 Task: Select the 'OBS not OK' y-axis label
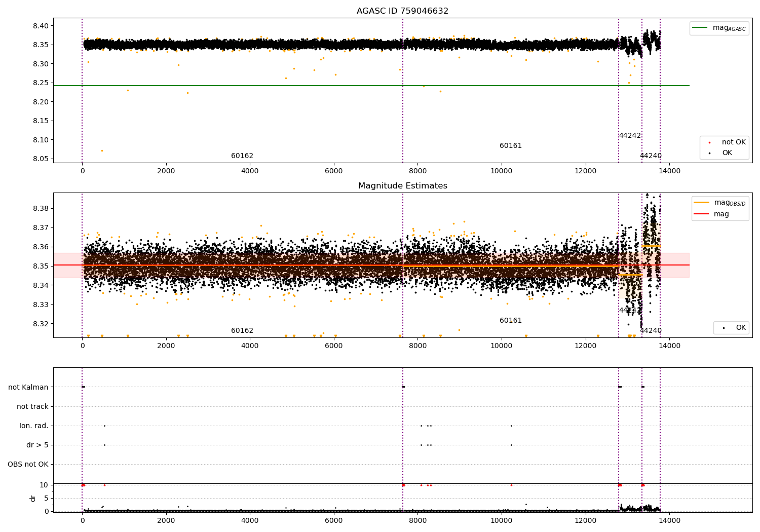[28, 464]
